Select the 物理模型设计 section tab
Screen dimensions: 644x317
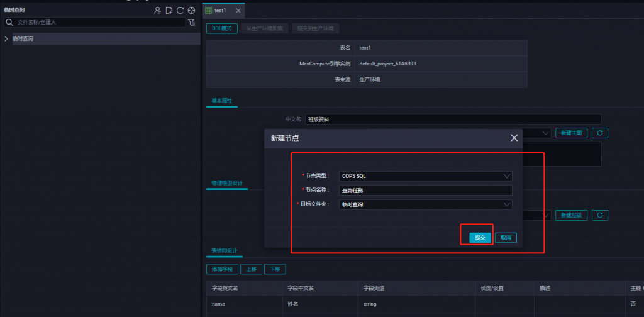point(226,183)
